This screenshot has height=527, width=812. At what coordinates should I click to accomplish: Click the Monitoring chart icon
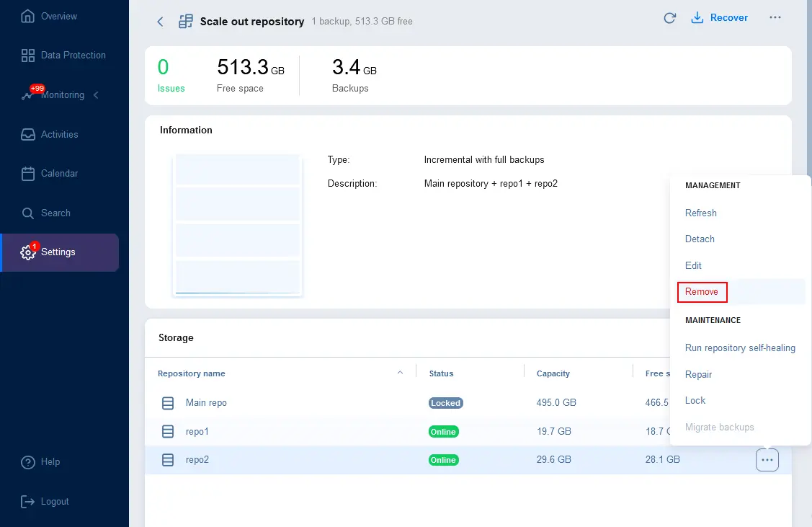click(27, 96)
